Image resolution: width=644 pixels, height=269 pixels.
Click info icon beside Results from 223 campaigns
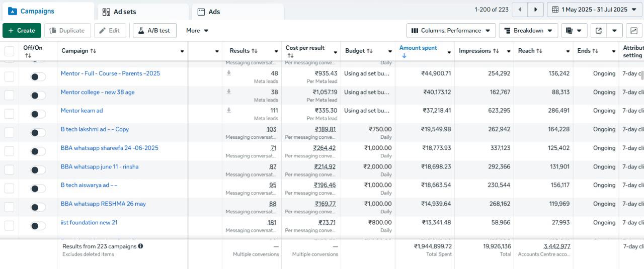pos(140,246)
